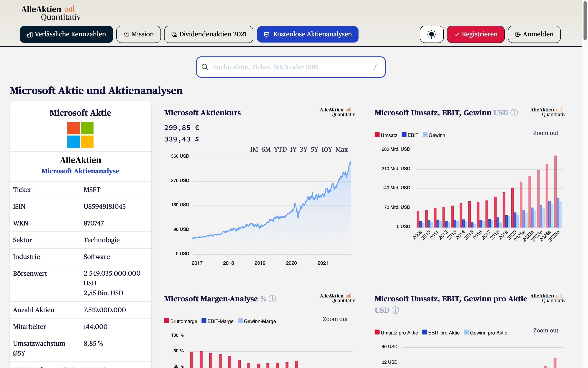This screenshot has width=588, height=368.
Task: Toggle EBIT-Marge series in margin legend
Action: click(217, 321)
